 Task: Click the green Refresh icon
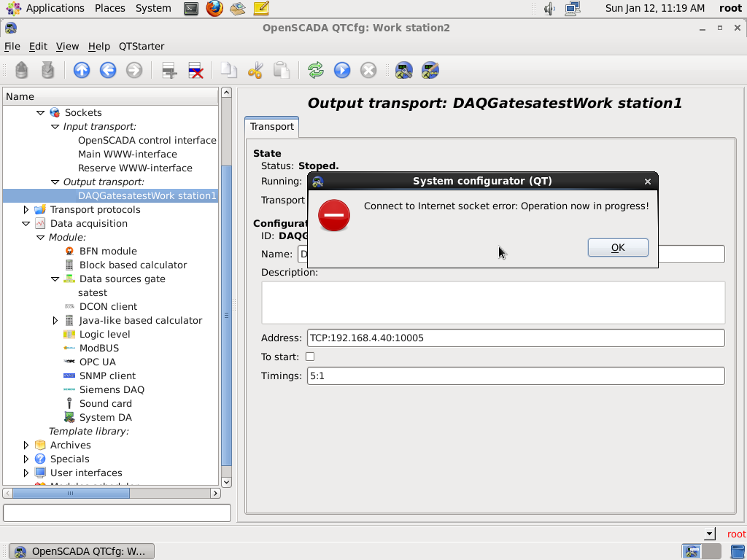[x=315, y=71]
